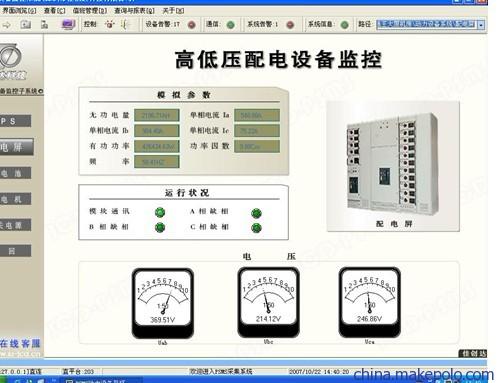Screen dimensions: 499x383
Task: Click the 配电屏 cabinet image
Action: click(393, 166)
